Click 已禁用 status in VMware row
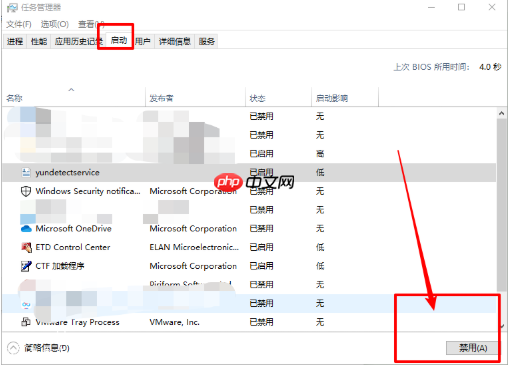 tap(261, 322)
